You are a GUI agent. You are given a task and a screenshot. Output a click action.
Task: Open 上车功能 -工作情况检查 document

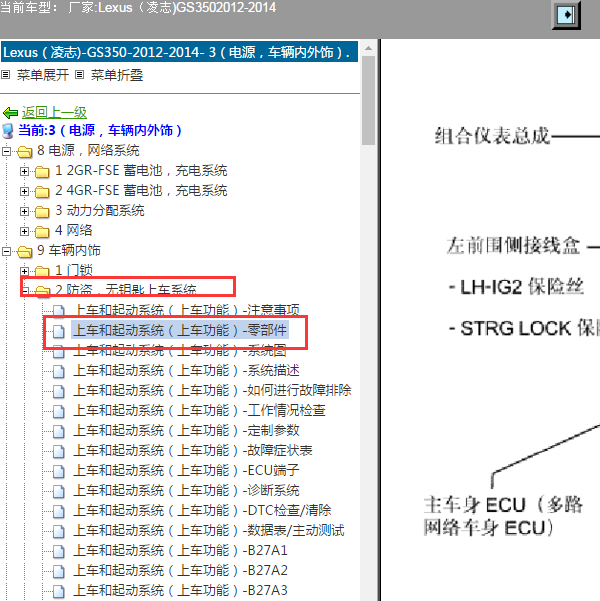(199, 410)
